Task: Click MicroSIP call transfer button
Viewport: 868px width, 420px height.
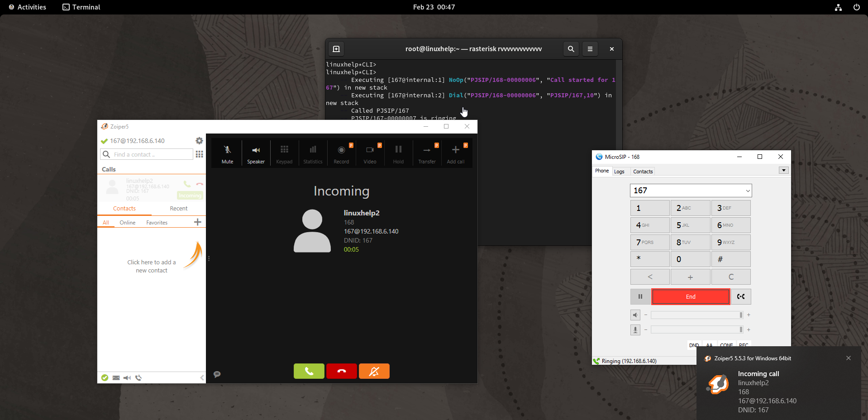Action: click(741, 296)
